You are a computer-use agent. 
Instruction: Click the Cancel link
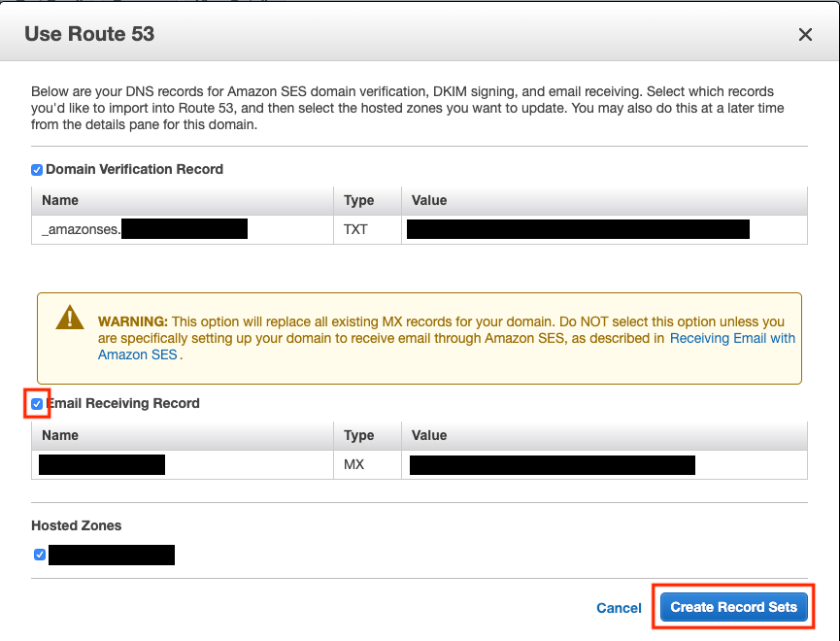[619, 607]
